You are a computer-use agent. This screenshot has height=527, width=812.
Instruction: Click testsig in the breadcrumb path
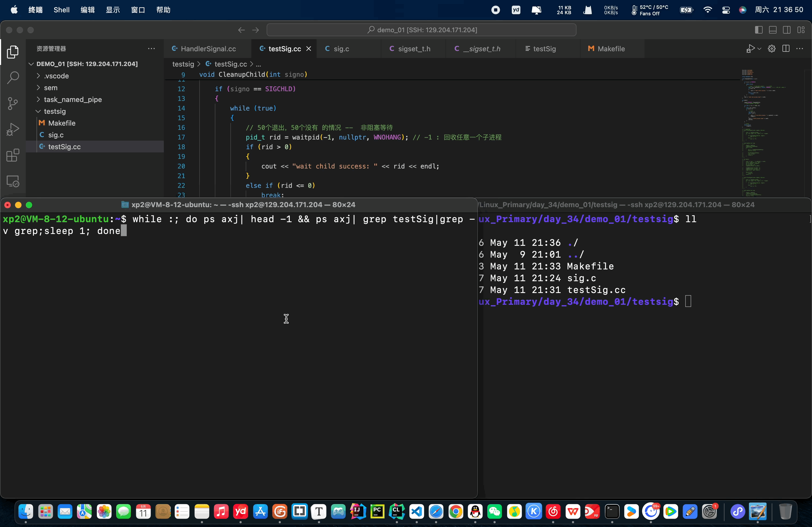coord(183,64)
